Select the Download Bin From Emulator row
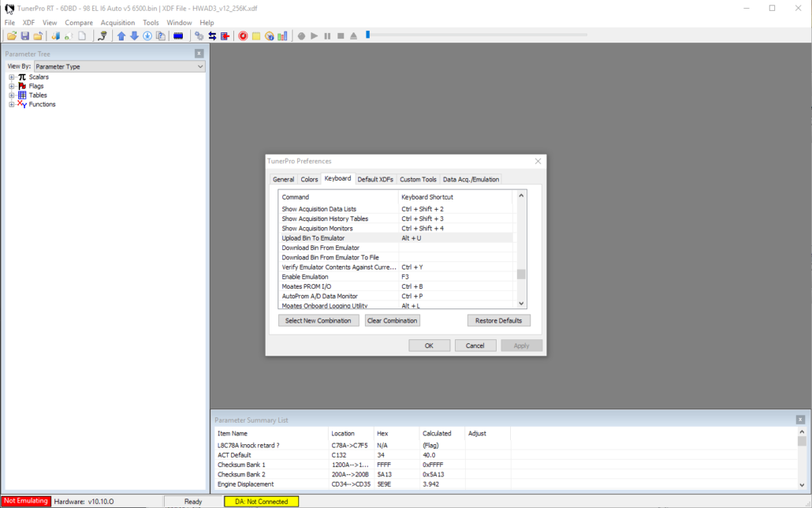This screenshot has width=812, height=508. [396, 248]
